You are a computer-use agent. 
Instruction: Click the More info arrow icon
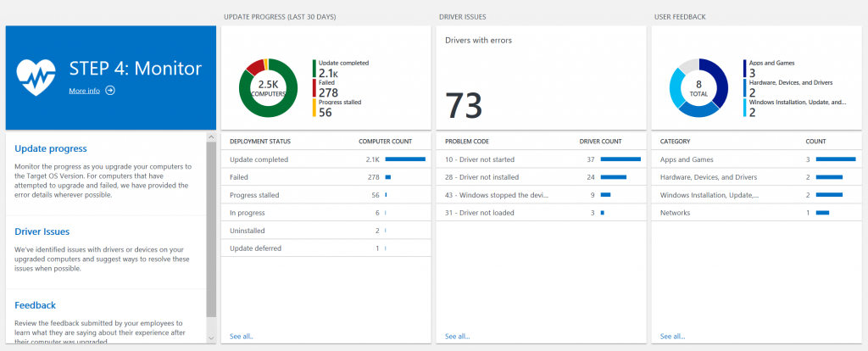[x=110, y=91]
